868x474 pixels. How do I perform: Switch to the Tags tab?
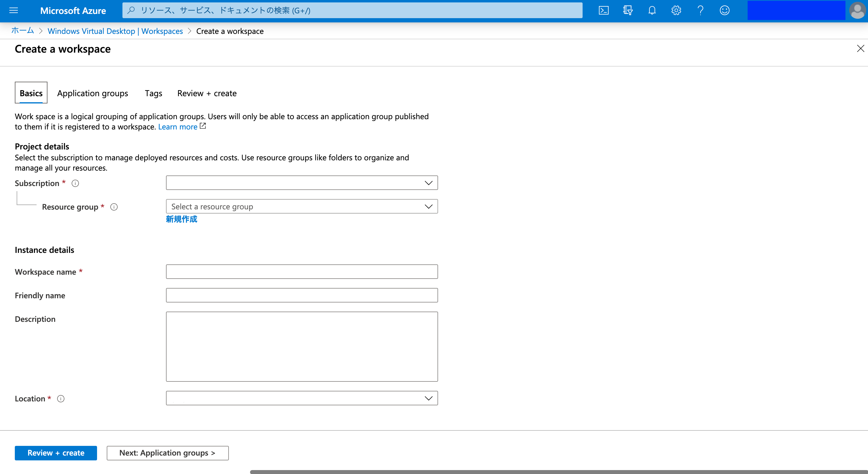point(153,93)
